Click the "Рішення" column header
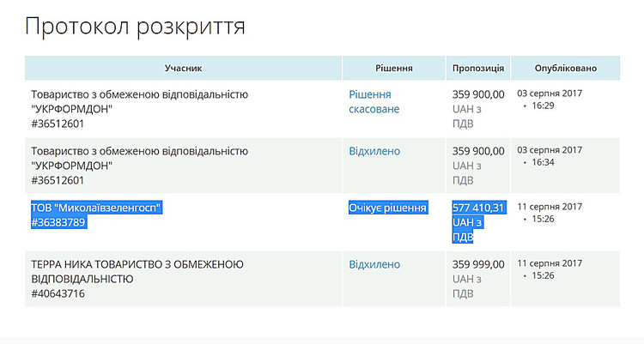 coord(394,68)
